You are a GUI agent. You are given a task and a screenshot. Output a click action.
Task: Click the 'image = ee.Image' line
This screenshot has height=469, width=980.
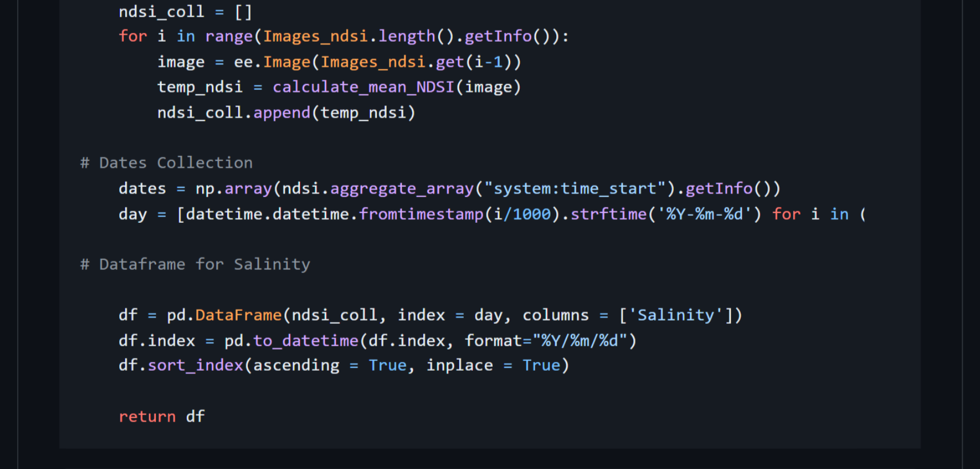click(x=339, y=62)
